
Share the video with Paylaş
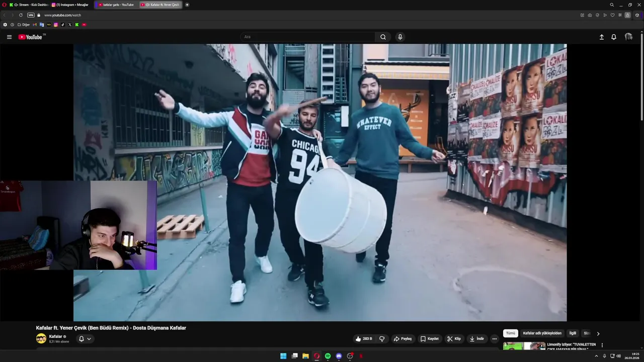tap(403, 339)
